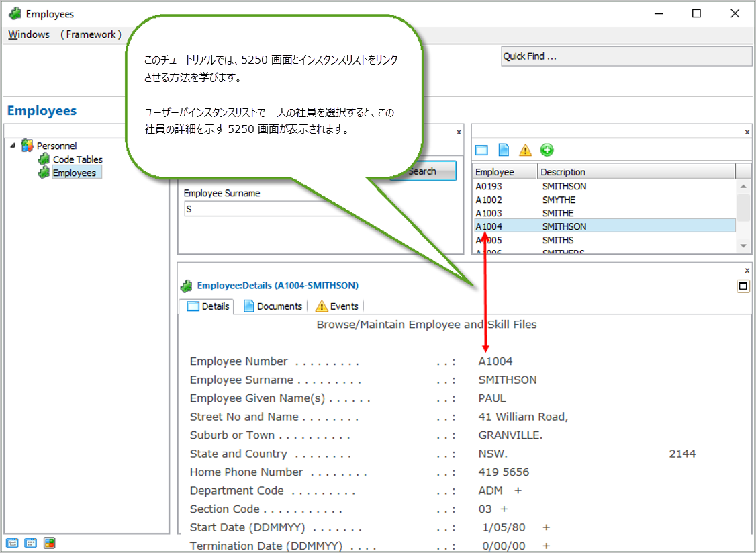The height and width of the screenshot is (553, 756).
Task: Select employee A1003 SMITHE row
Action: [605, 213]
